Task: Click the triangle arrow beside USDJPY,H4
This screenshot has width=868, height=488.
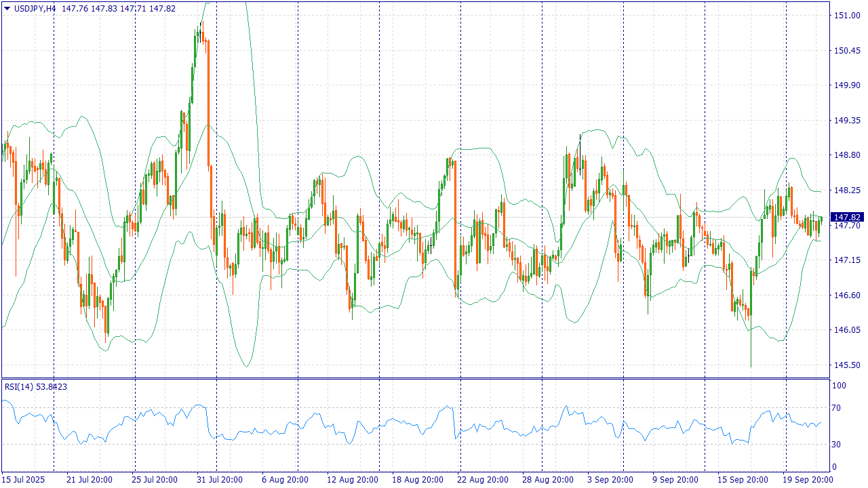Action: [x=7, y=9]
